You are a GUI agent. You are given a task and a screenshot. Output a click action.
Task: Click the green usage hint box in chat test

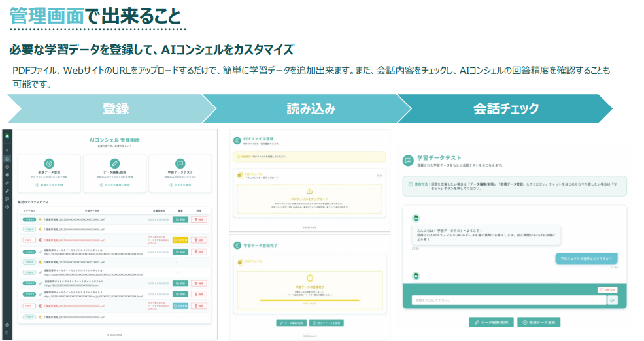(x=515, y=186)
